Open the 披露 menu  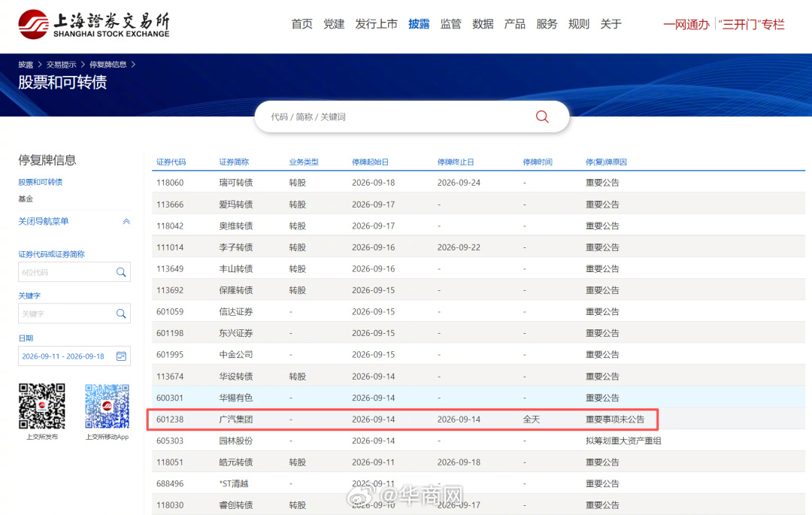click(419, 24)
